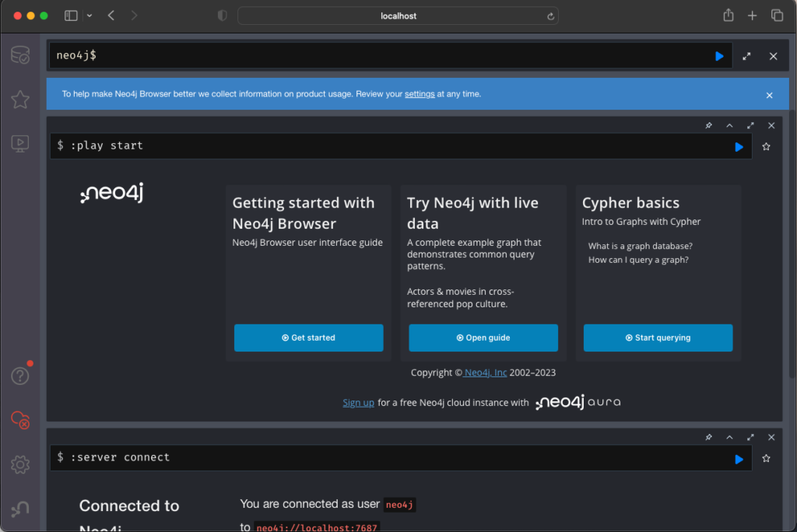This screenshot has height=532, width=797.
Task: Click the Neo4j logo in start frame
Action: tap(112, 193)
